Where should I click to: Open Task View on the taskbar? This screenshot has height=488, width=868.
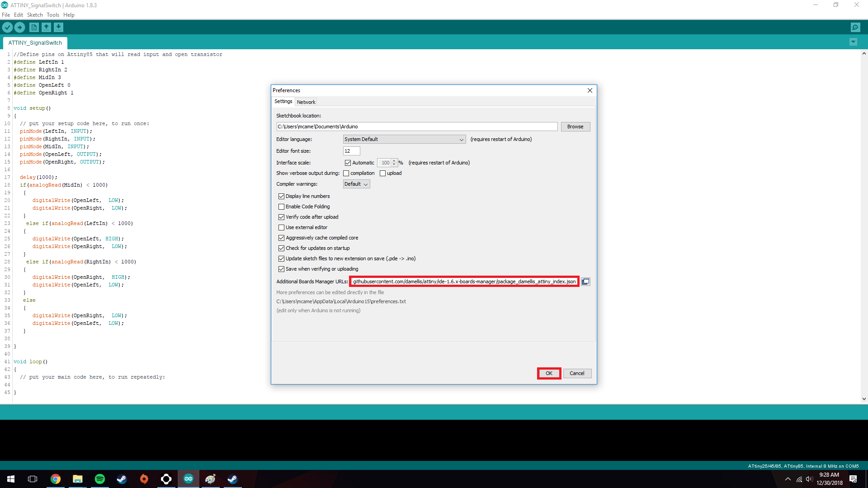pyautogui.click(x=33, y=479)
